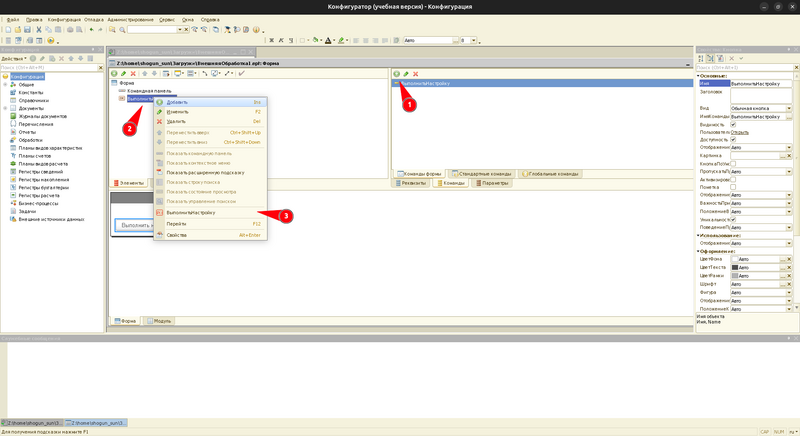The width and height of the screenshot is (800, 436).
Task: Click the New document icon in main toolbar
Action: point(8,30)
